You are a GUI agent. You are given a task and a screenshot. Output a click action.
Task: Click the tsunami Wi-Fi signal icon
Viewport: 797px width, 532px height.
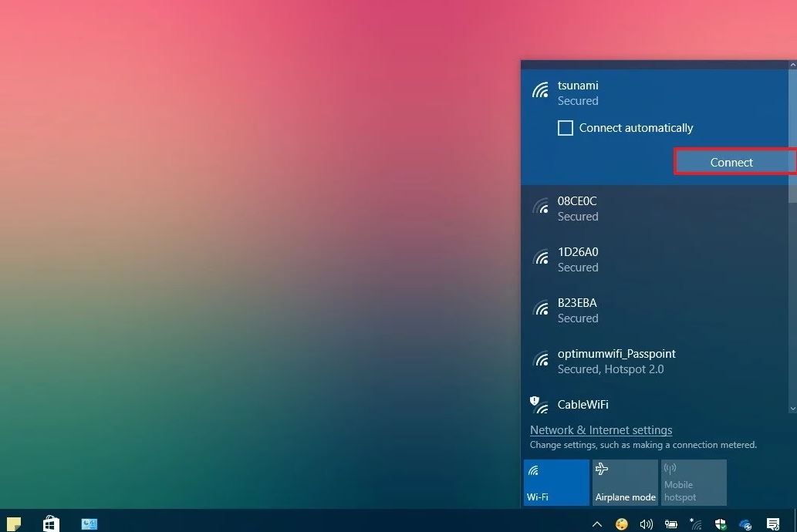(540, 90)
